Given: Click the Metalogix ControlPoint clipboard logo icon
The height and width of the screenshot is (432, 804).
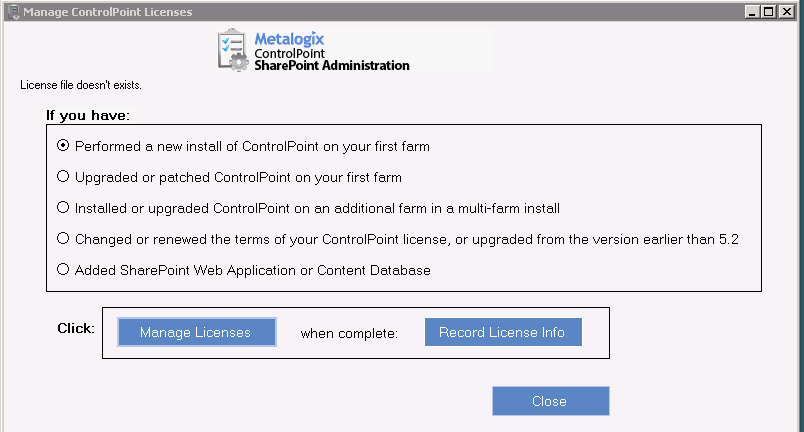Looking at the screenshot, I should (x=233, y=50).
